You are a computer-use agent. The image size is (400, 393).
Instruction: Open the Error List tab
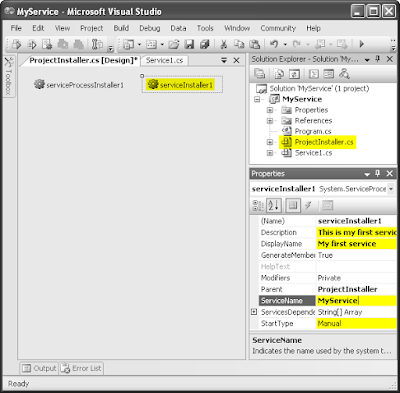[x=81, y=368]
